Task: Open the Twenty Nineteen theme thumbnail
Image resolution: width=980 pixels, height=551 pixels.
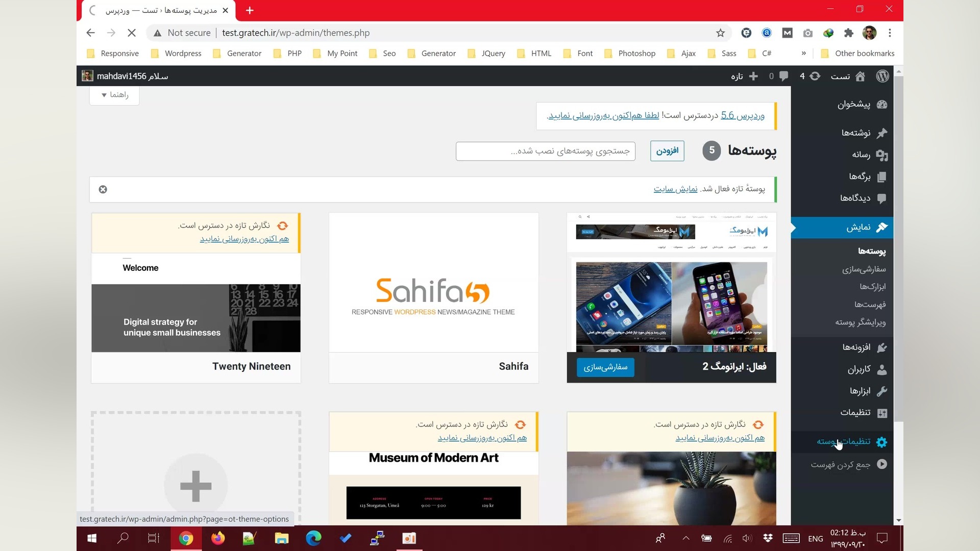Action: (x=196, y=303)
